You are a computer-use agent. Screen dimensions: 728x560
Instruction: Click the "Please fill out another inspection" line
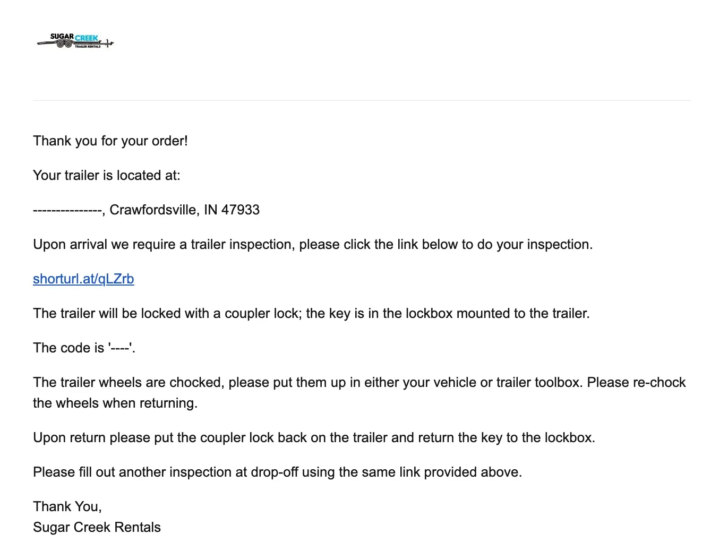pos(277,472)
